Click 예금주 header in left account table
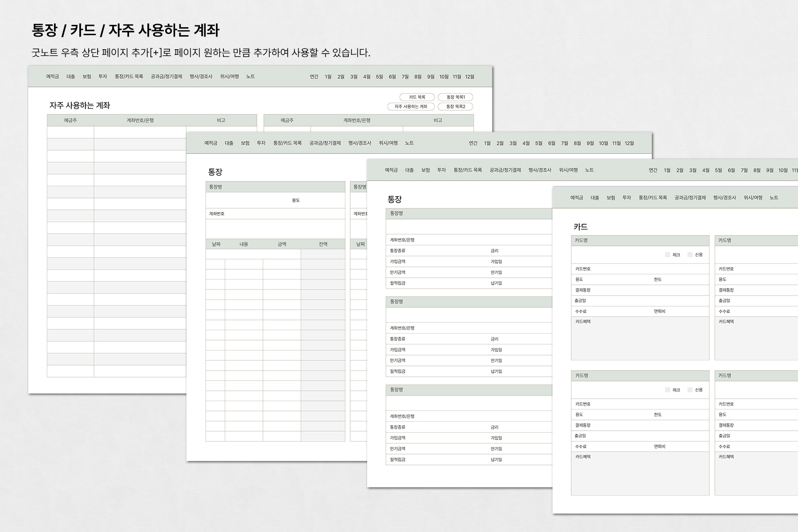 click(x=70, y=121)
